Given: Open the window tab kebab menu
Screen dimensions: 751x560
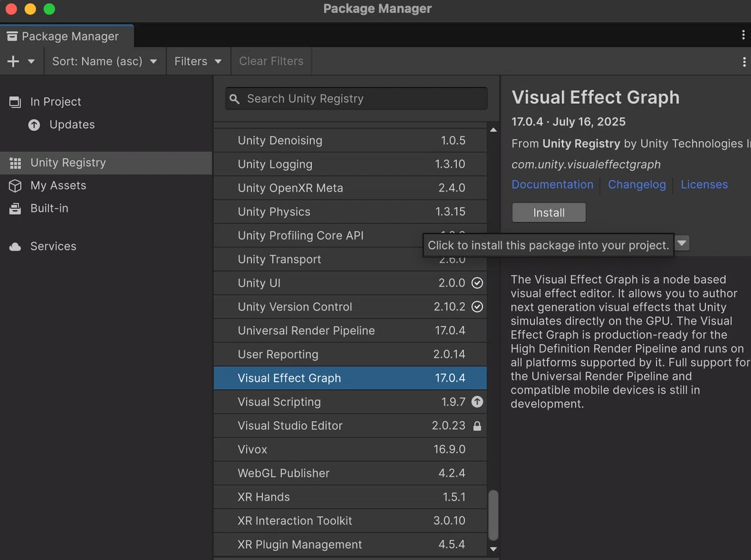Looking at the screenshot, I should click(743, 36).
